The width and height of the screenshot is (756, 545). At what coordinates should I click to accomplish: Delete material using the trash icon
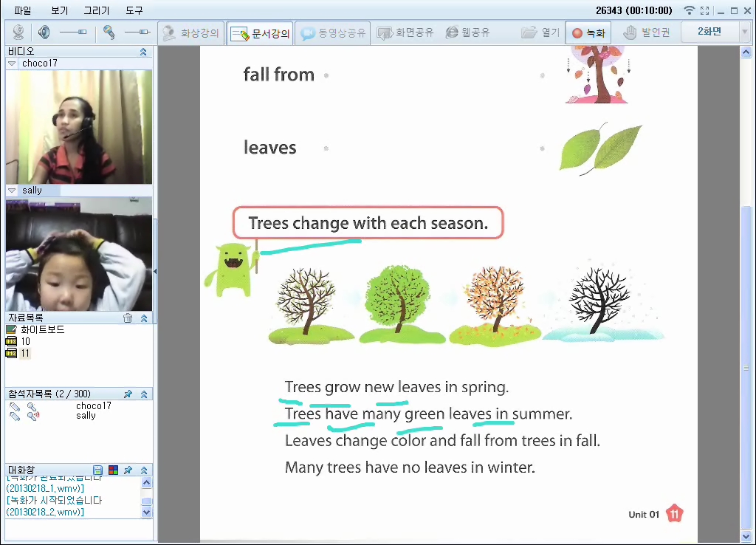(128, 318)
